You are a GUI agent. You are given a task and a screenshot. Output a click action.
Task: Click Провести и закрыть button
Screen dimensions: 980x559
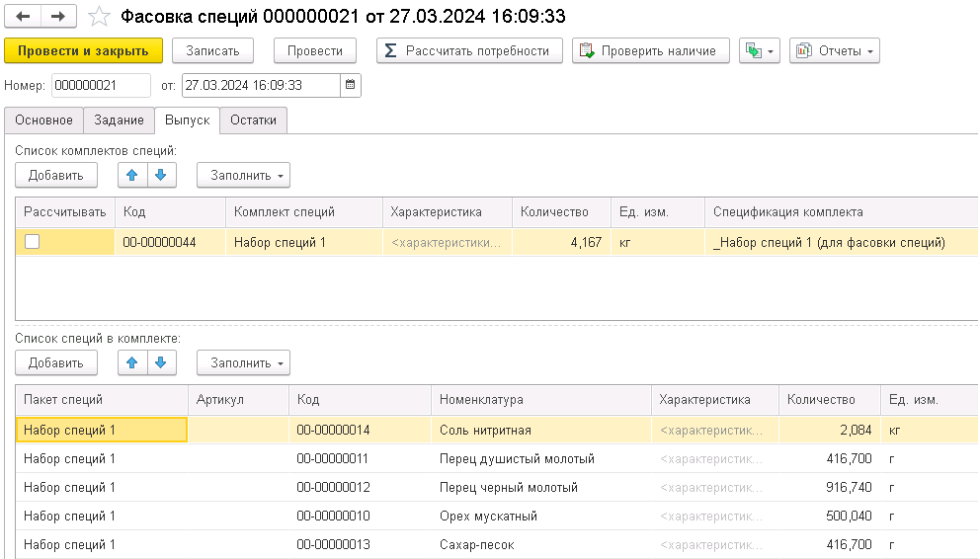pyautogui.click(x=83, y=50)
